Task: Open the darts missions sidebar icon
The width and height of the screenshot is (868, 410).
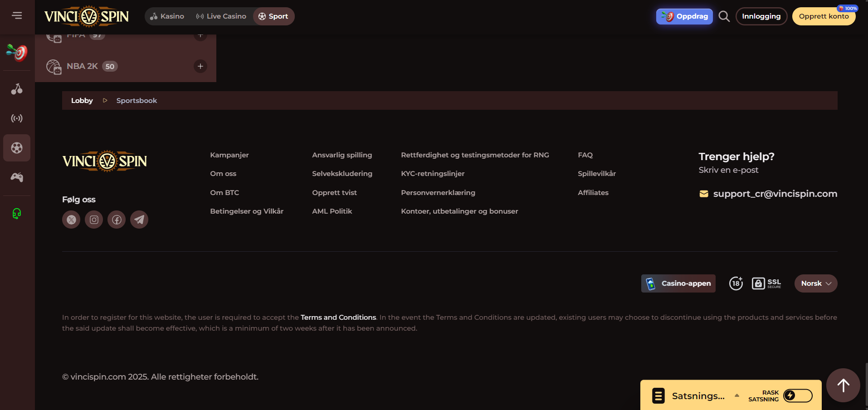Action: pyautogui.click(x=17, y=53)
